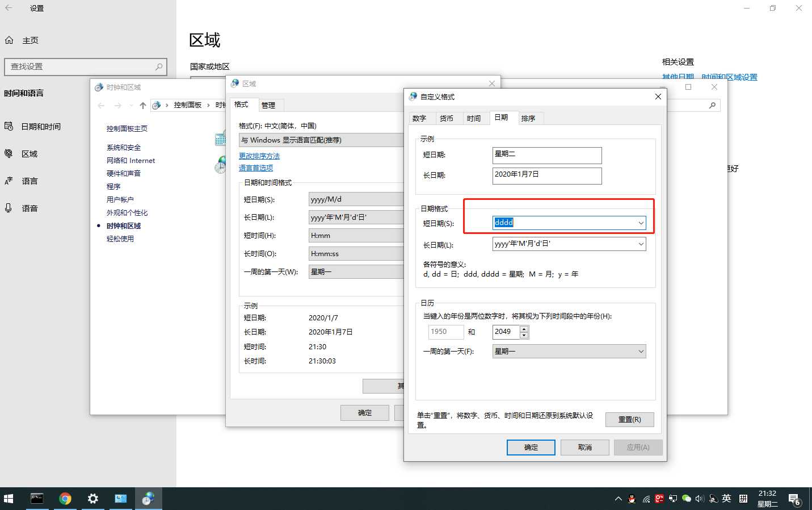Open 星期一 first-day dropdown in 区域 dialog
This screenshot has height=510, width=812.
[x=356, y=272]
